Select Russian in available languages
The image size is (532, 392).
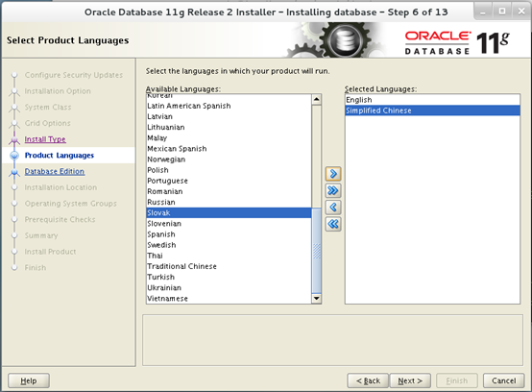(x=229, y=203)
